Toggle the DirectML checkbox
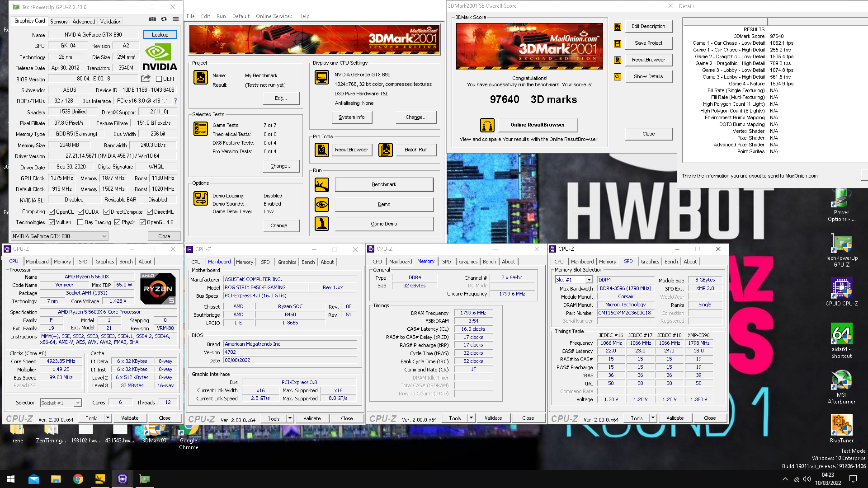 tap(150, 212)
